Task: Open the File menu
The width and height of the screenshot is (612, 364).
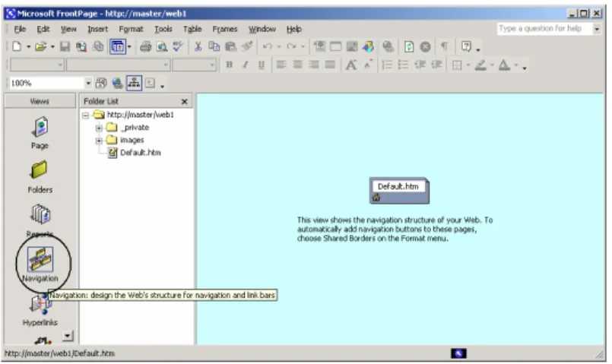Action: (20, 30)
